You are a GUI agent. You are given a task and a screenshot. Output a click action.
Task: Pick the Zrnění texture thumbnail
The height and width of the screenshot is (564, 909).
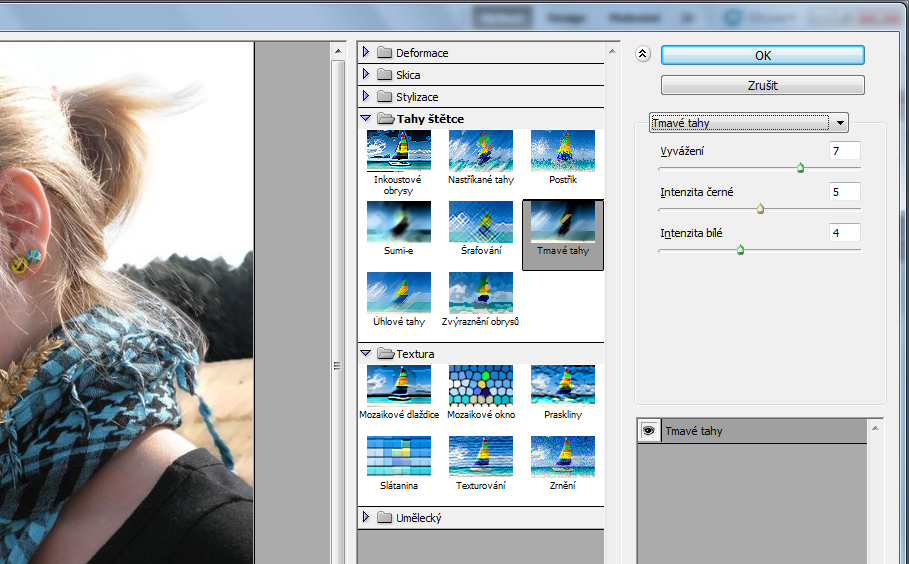(562, 457)
